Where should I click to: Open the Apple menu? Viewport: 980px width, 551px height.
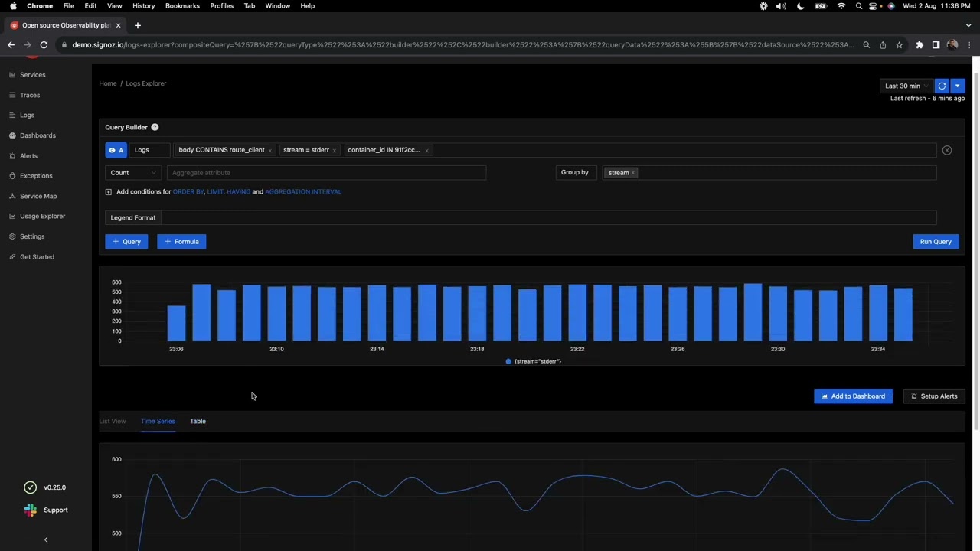[x=13, y=6]
